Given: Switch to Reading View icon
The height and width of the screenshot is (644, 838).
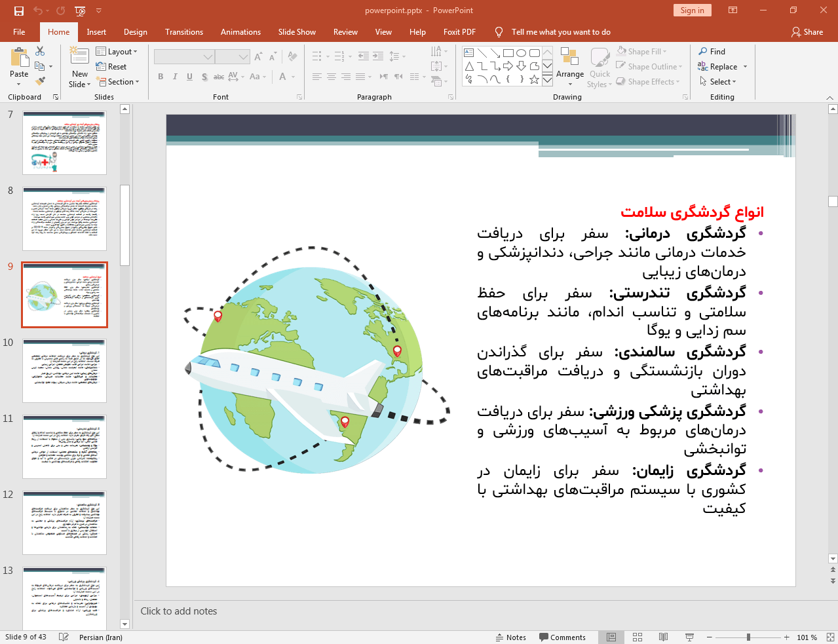Looking at the screenshot, I should [663, 637].
